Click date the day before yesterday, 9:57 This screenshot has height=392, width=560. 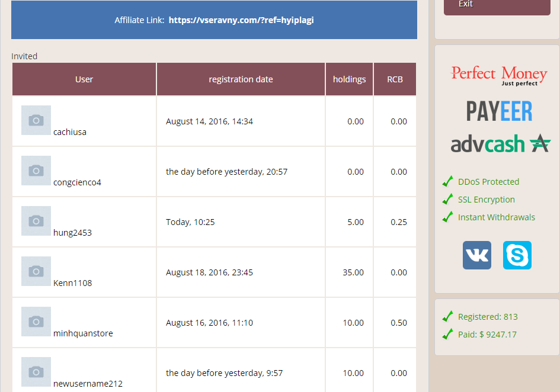click(x=224, y=373)
